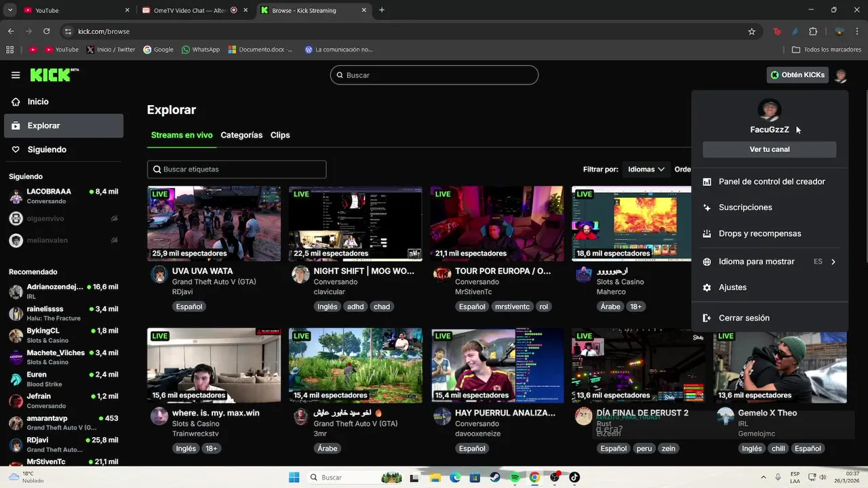Screen dimensions: 868x488
Task: Open Steam from the taskbar
Action: click(x=494, y=477)
